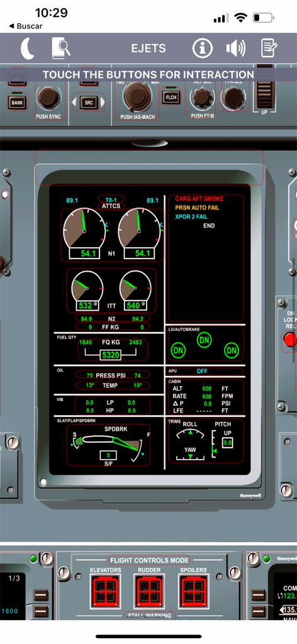The width and height of the screenshot is (297, 644).
Task: Tap the BANK button
Action: [x=17, y=103]
